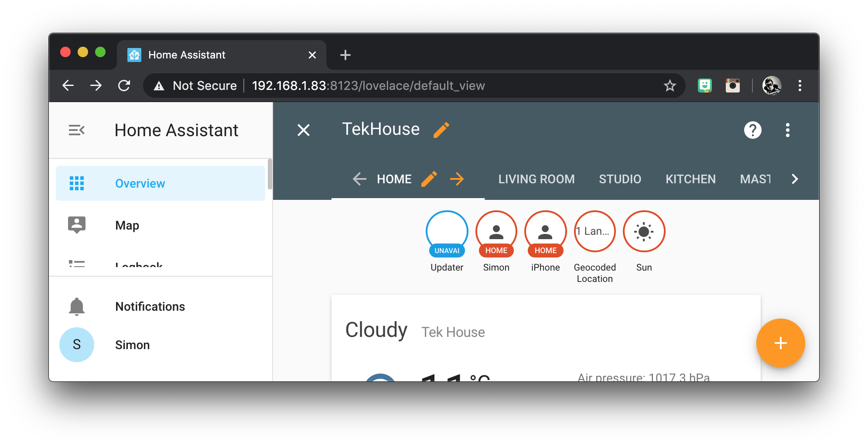Click the Not Secure warning indicator

point(195,86)
